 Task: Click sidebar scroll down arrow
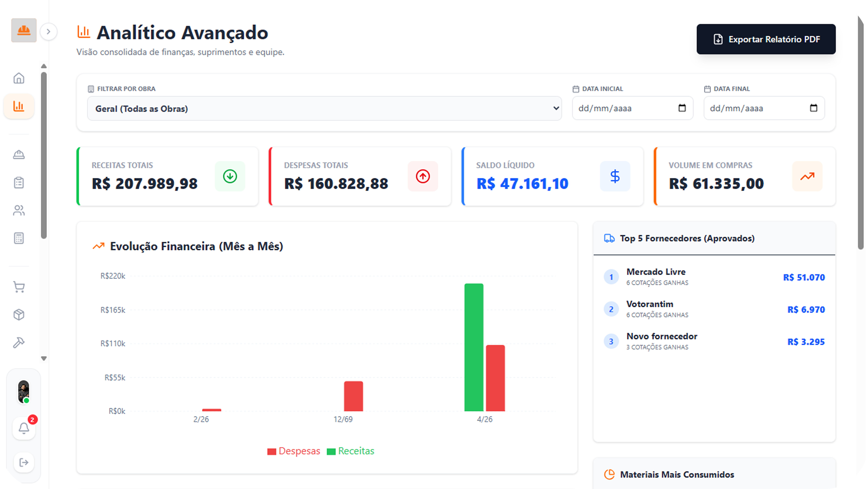pos(44,359)
